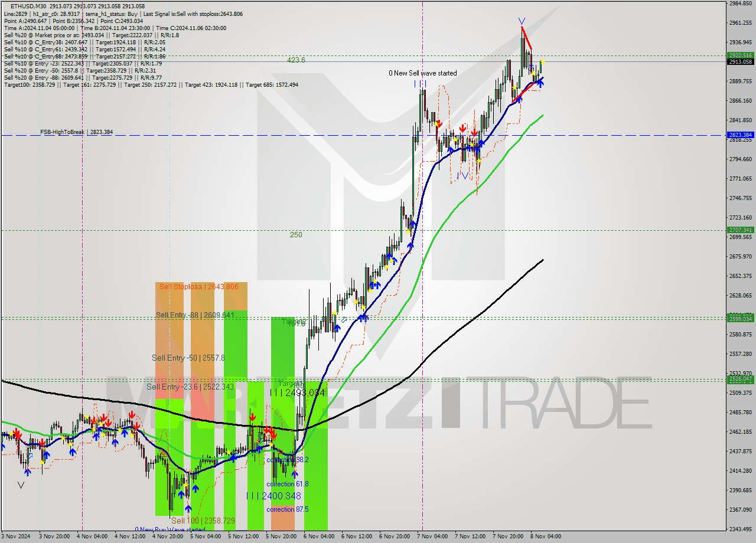
Task: Click the '250' Fibonacci level label
Action: [x=296, y=235]
